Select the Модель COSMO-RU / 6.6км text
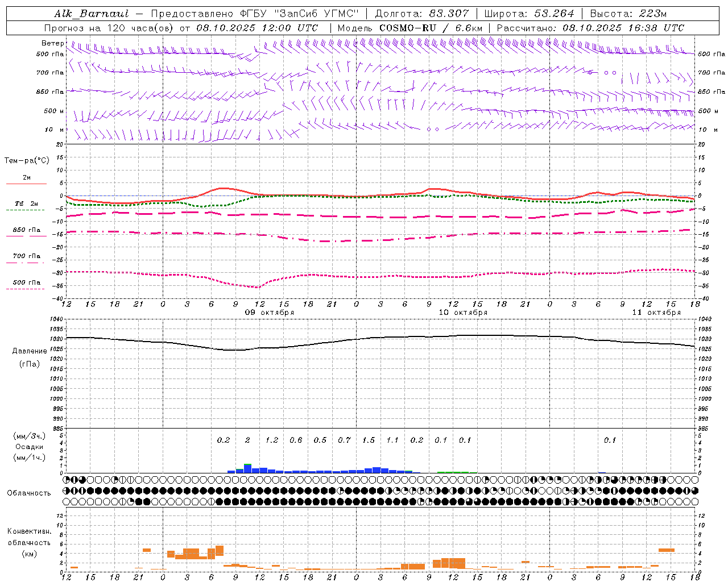 [x=410, y=28]
